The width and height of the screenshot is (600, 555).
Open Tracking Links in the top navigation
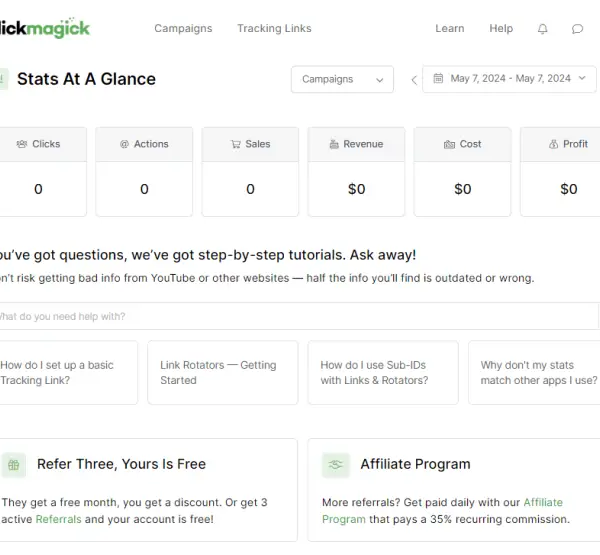click(x=274, y=28)
